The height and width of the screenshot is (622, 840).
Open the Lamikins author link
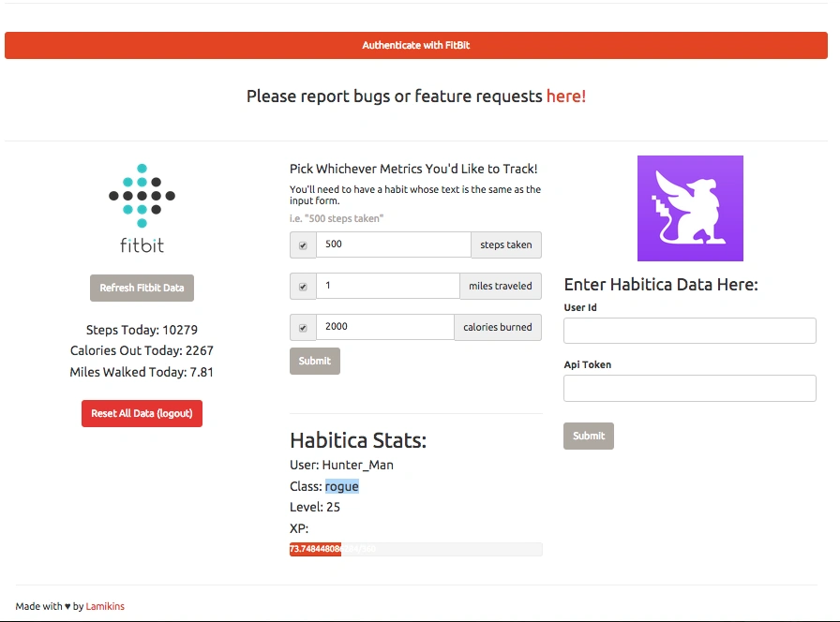[105, 606]
